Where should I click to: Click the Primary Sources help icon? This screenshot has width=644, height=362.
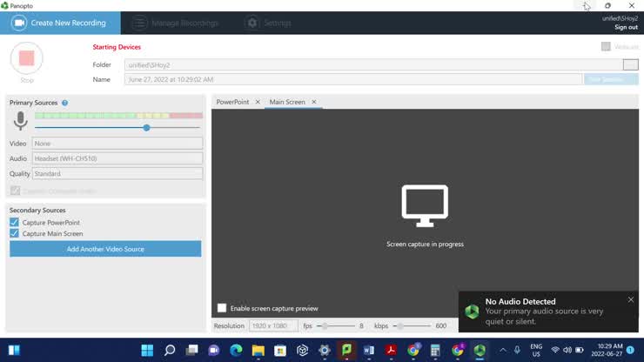point(64,103)
